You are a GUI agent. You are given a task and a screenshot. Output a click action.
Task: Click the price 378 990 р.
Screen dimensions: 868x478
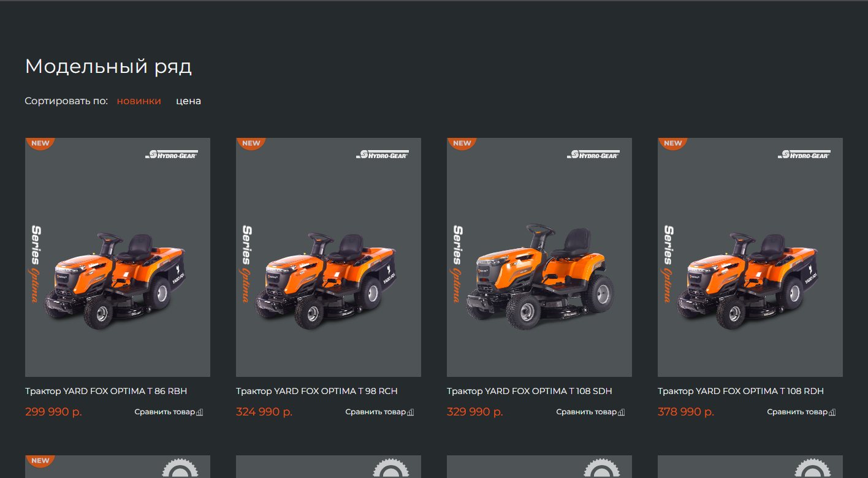click(686, 412)
